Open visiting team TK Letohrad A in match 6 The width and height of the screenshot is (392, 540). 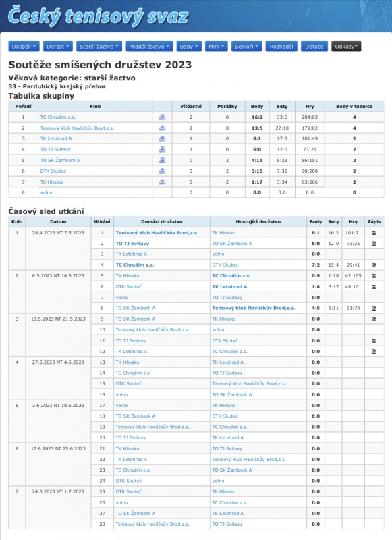pyautogui.click(x=229, y=287)
